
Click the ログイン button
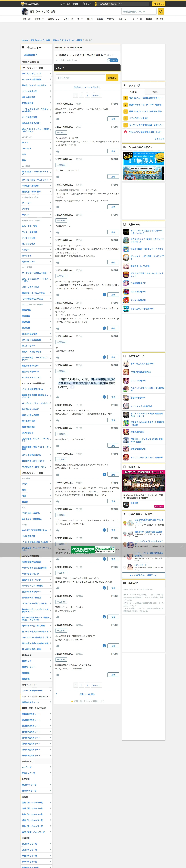point(159,4)
